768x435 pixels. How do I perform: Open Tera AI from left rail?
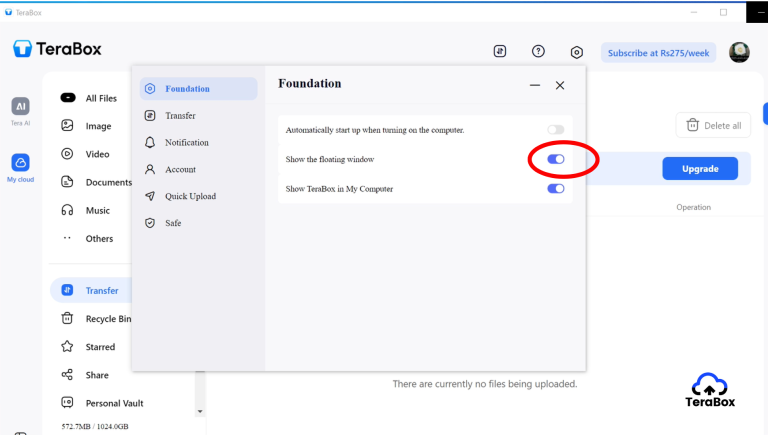pos(21,112)
